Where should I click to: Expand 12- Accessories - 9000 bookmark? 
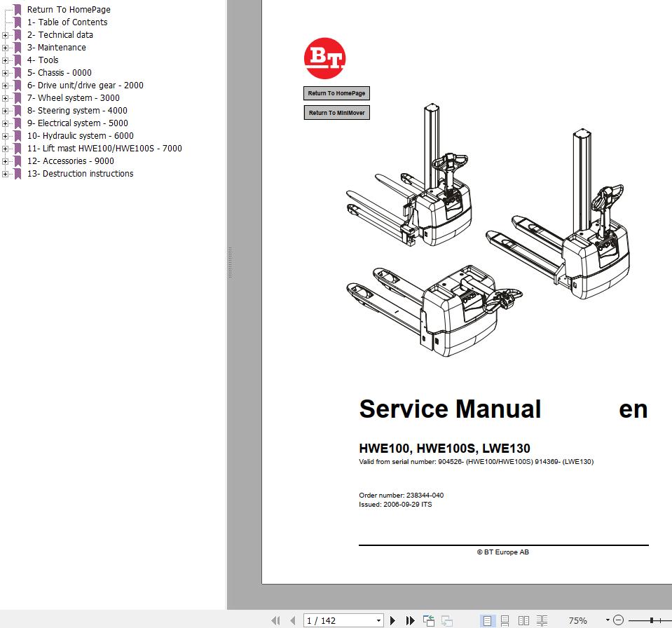5,161
